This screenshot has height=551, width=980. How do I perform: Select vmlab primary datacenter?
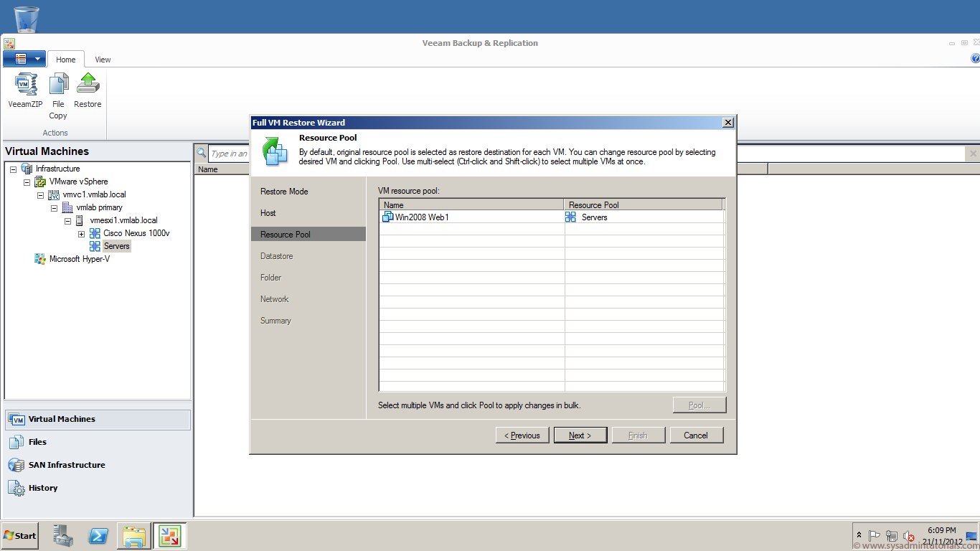click(x=99, y=207)
